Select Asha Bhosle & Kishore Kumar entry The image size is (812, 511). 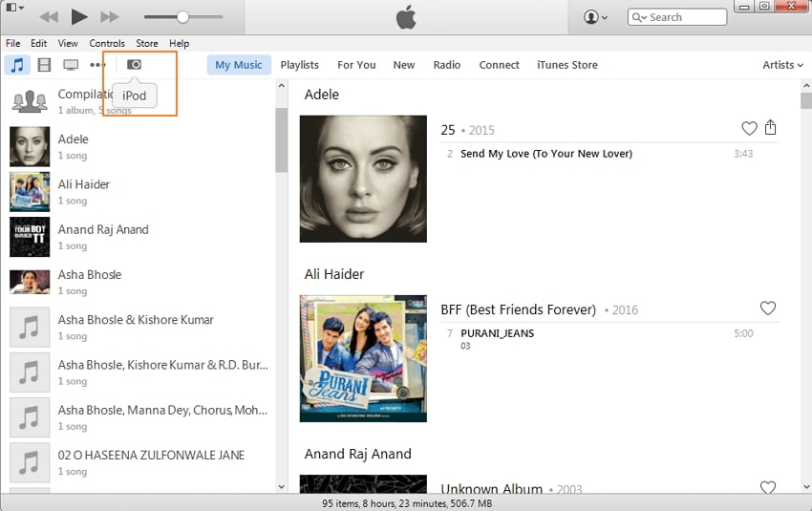(139, 327)
